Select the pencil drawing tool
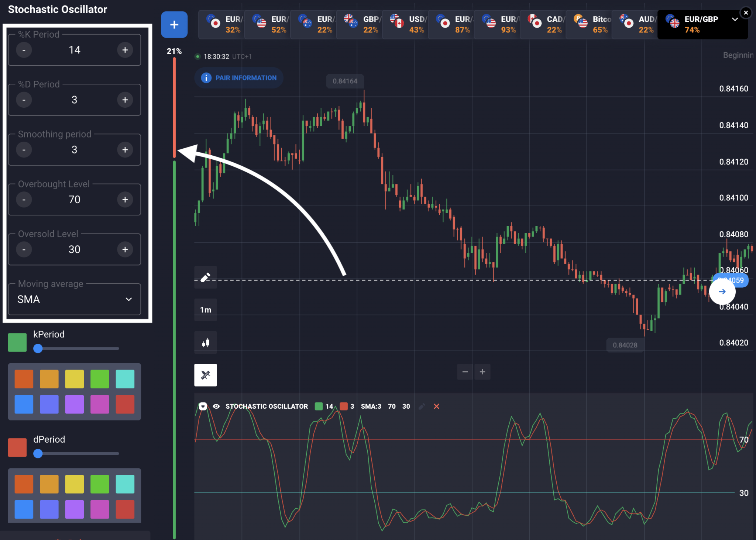 point(206,277)
